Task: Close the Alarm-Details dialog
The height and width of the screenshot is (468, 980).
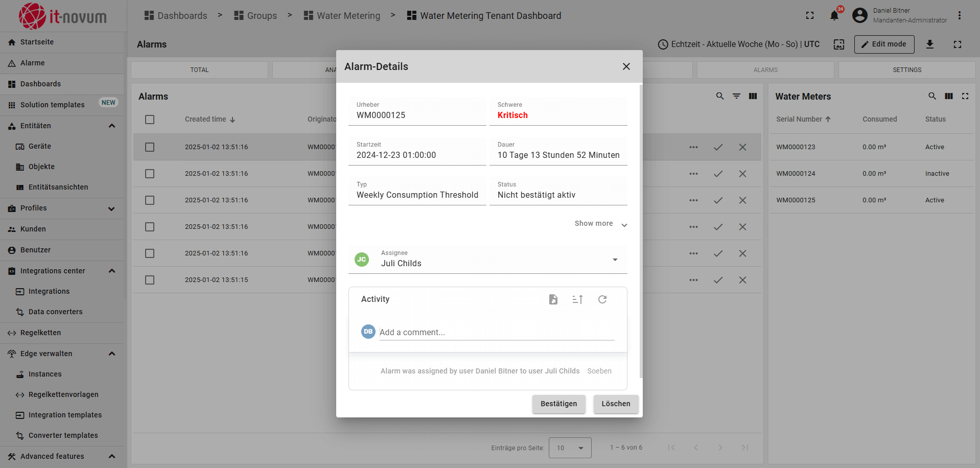Action: 626,66
